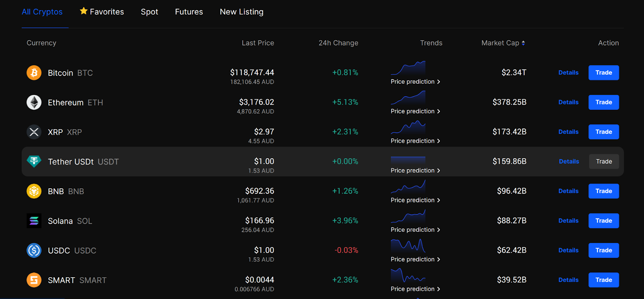Click the Trends column header
The width and height of the screenshot is (644, 299).
pos(431,43)
